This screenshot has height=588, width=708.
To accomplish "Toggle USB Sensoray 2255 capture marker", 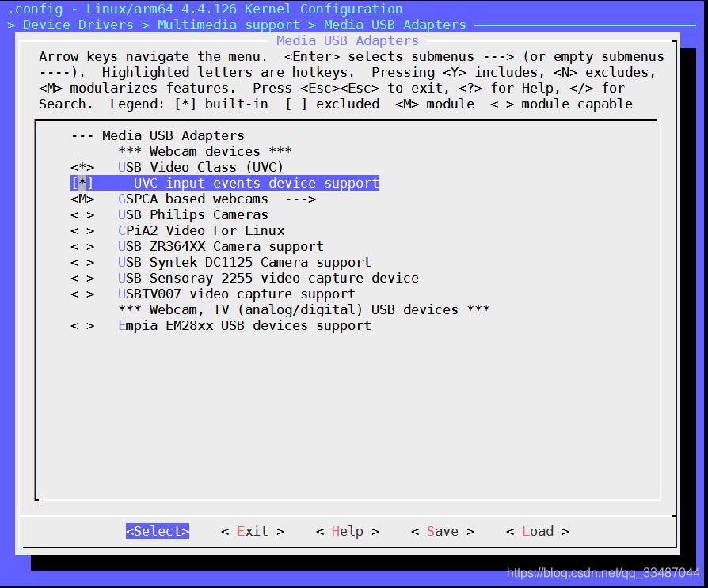I will tap(82, 278).
